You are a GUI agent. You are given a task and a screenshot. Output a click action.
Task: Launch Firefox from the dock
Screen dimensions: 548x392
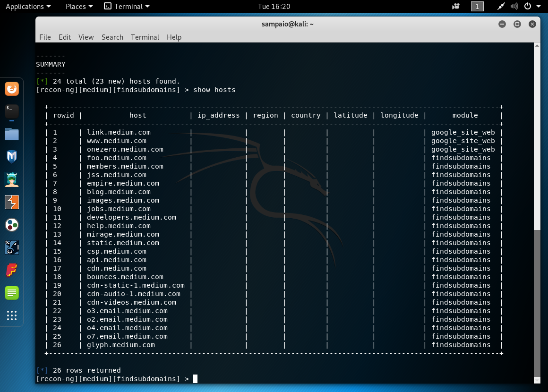point(12,89)
